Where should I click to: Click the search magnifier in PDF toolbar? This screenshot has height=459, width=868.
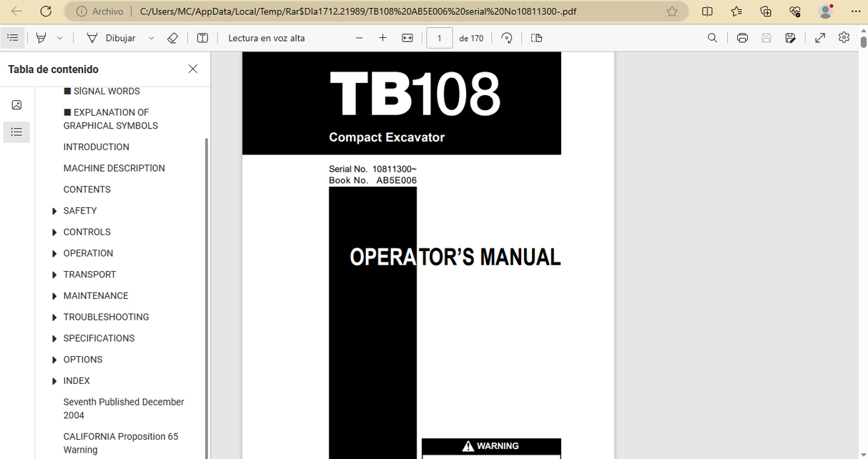(712, 38)
